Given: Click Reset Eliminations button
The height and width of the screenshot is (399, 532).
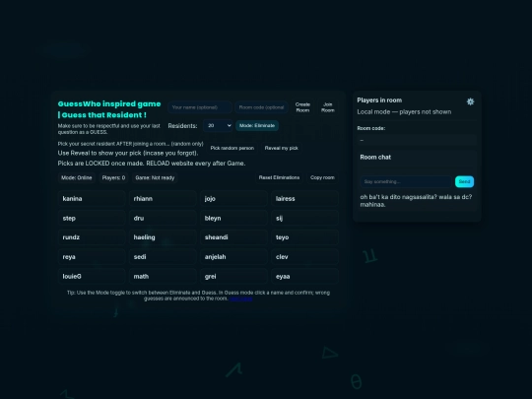Looking at the screenshot, I should coord(279,177).
